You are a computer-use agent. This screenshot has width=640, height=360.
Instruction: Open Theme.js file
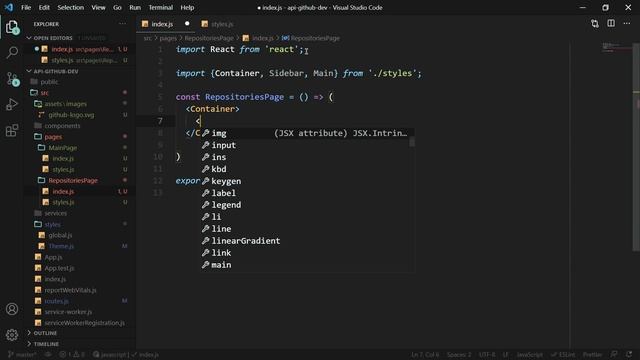pyautogui.click(x=61, y=246)
